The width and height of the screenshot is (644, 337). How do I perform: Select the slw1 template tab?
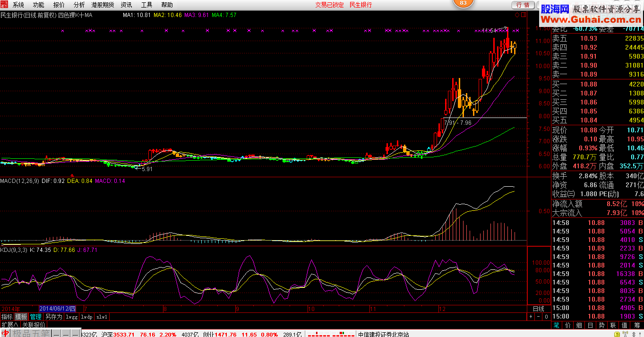[102, 317]
